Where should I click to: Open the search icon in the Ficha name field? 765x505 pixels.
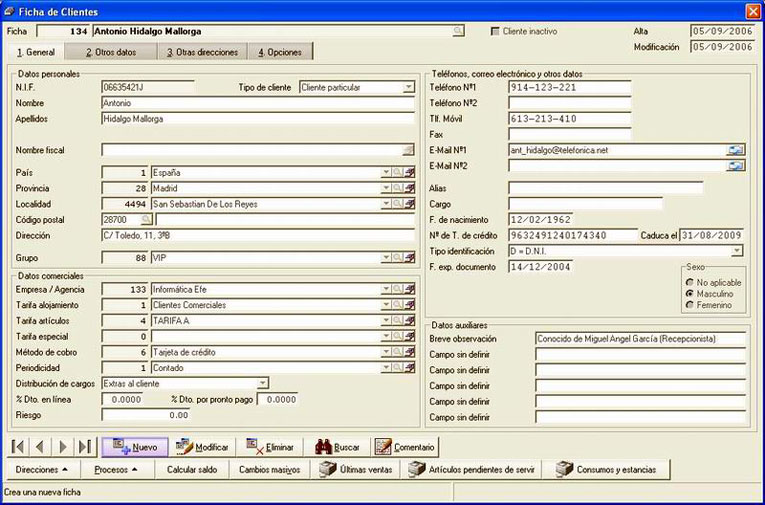[457, 31]
